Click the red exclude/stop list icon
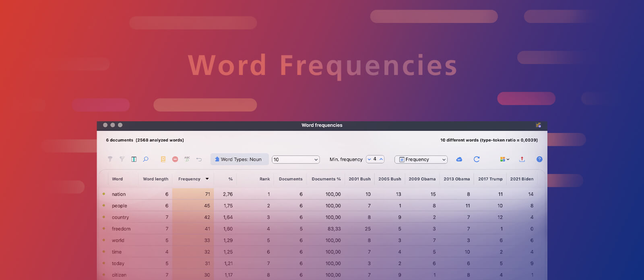The height and width of the screenshot is (280, 644). 175,159
